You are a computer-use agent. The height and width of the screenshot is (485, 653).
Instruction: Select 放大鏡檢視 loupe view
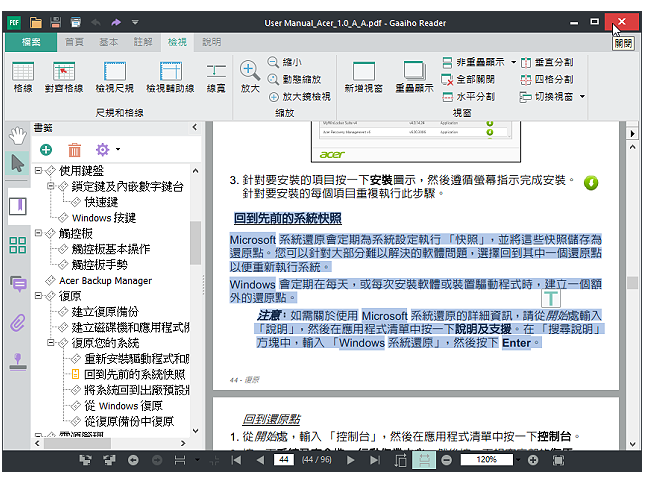(x=300, y=97)
